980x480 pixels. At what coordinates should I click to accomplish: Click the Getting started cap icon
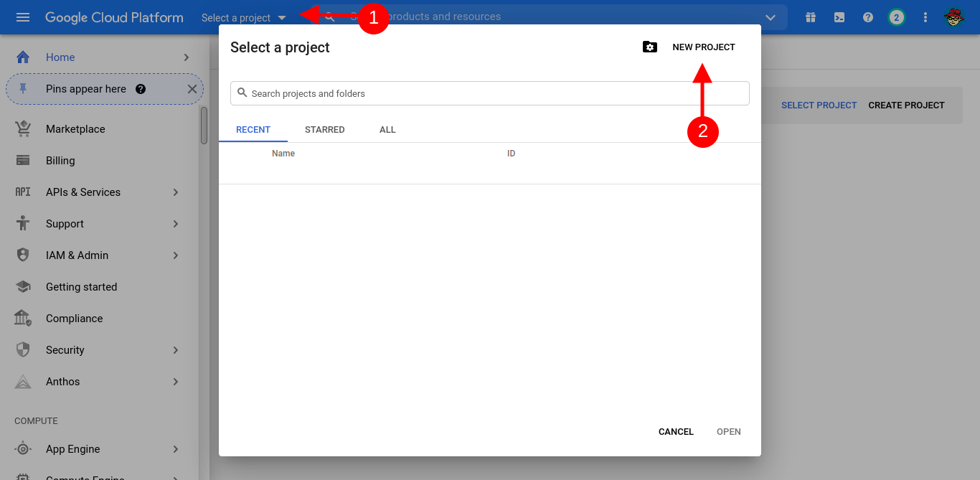pos(23,287)
